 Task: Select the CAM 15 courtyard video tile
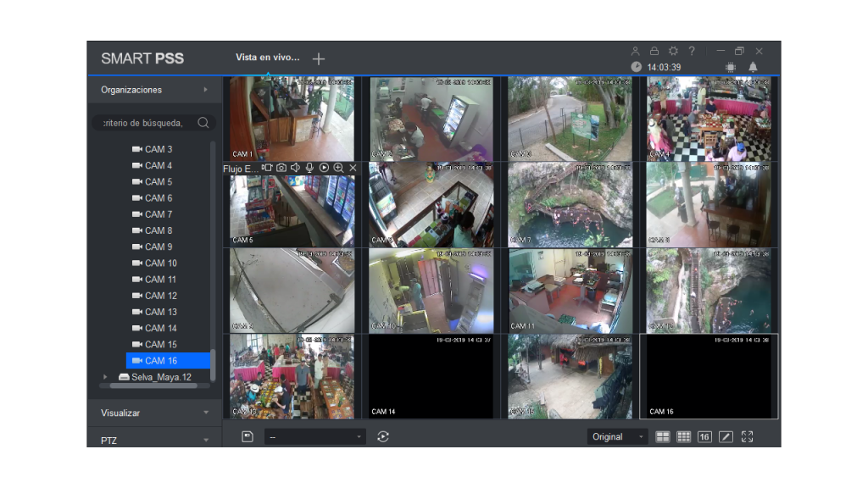click(x=570, y=376)
